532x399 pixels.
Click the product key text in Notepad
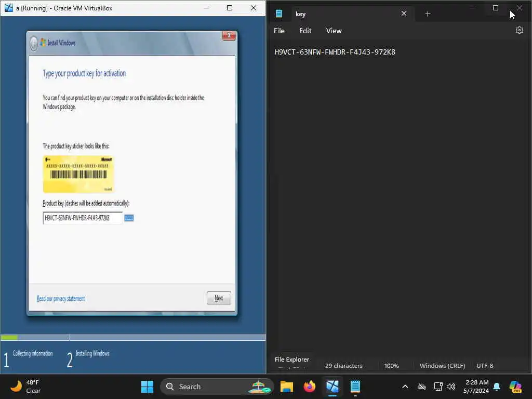335,52
